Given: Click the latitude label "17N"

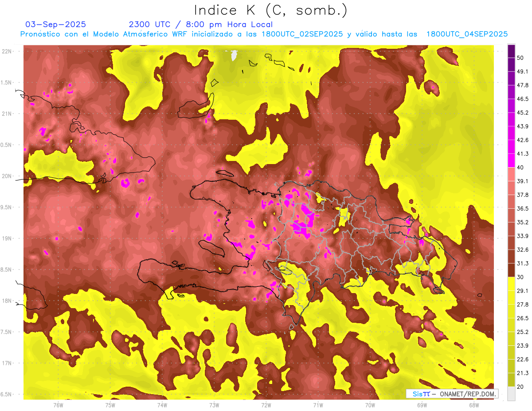Looking at the screenshot, I should coord(7,363).
